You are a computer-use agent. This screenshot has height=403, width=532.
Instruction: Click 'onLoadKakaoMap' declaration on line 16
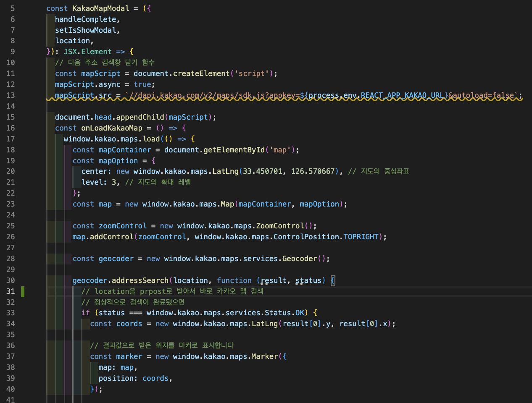point(112,128)
